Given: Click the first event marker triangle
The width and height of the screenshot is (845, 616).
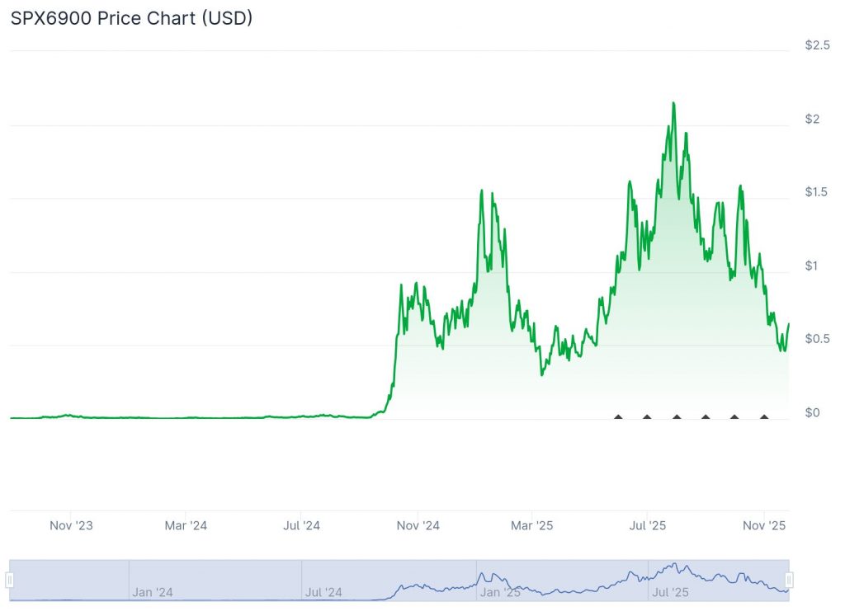Looking at the screenshot, I should [x=618, y=416].
